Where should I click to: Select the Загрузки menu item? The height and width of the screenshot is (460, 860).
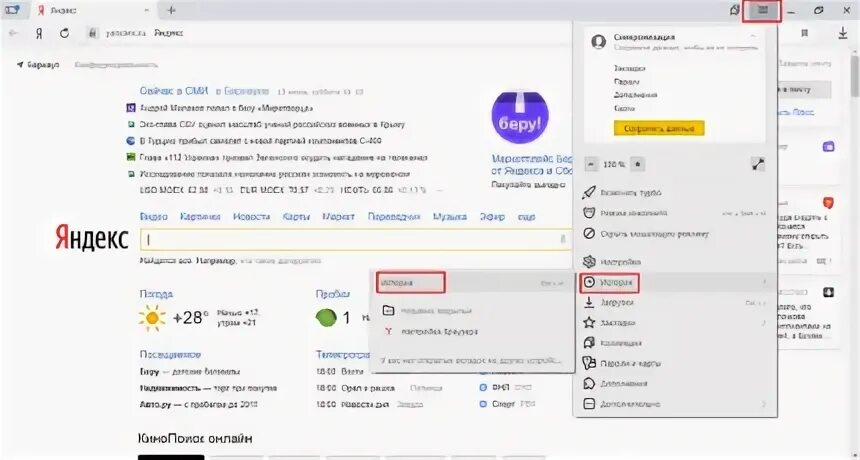click(x=675, y=303)
